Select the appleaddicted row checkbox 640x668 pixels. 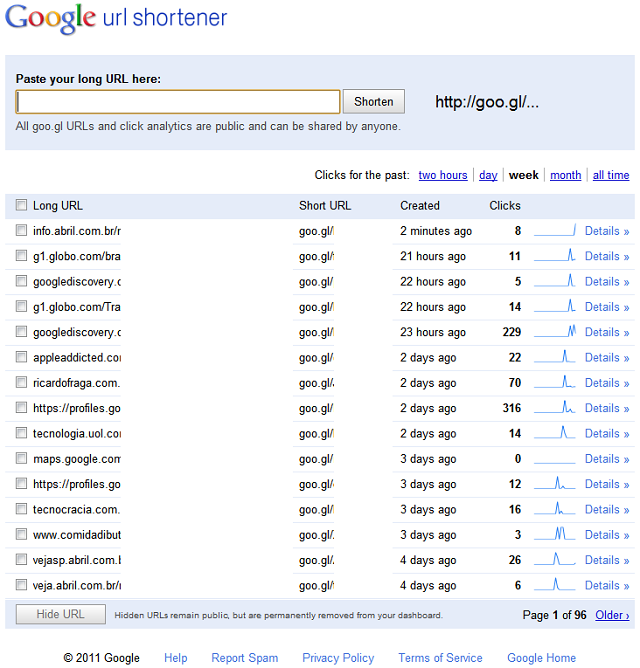[22, 357]
